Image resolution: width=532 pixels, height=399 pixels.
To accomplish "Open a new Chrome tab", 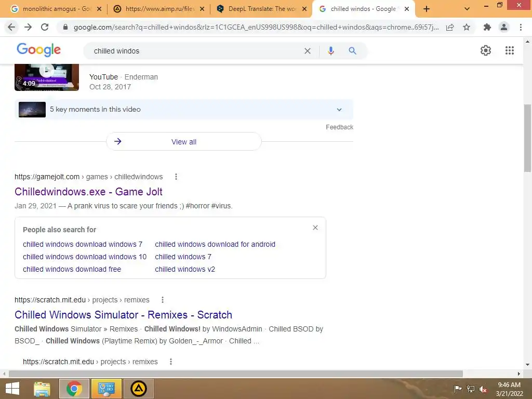I will point(427,9).
